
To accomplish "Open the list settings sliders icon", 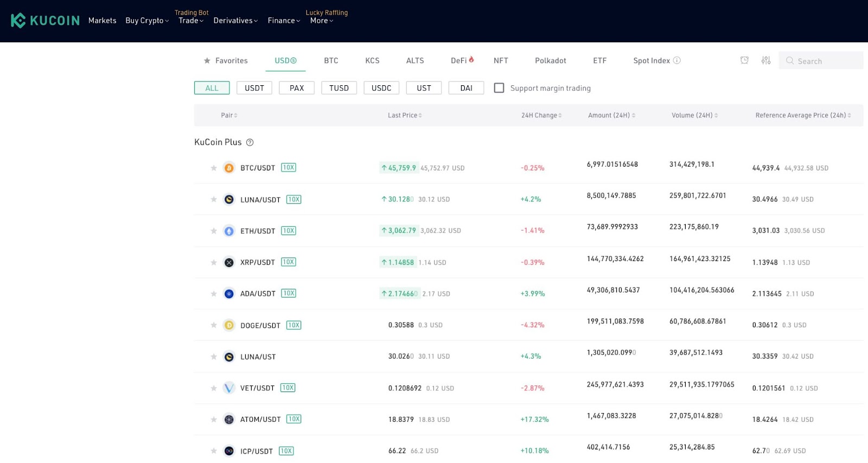I will click(765, 60).
